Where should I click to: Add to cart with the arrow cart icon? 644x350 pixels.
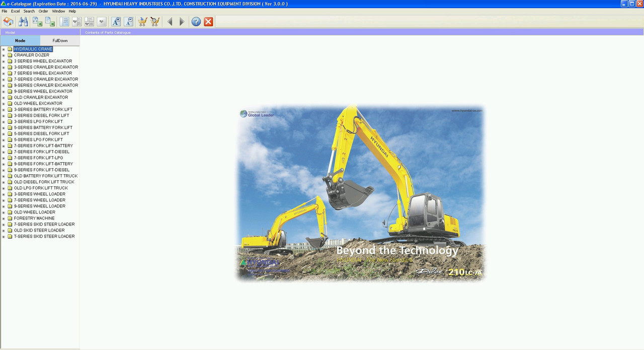click(x=142, y=22)
